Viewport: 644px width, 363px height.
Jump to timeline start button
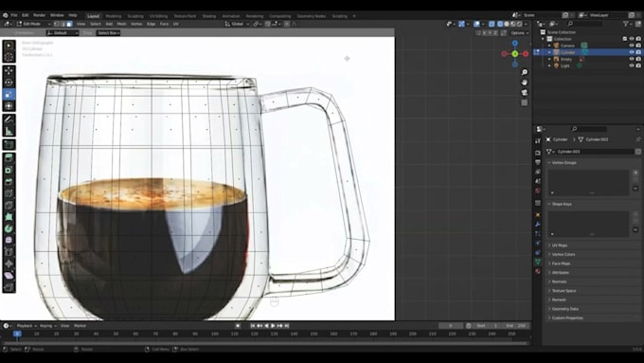coord(253,326)
